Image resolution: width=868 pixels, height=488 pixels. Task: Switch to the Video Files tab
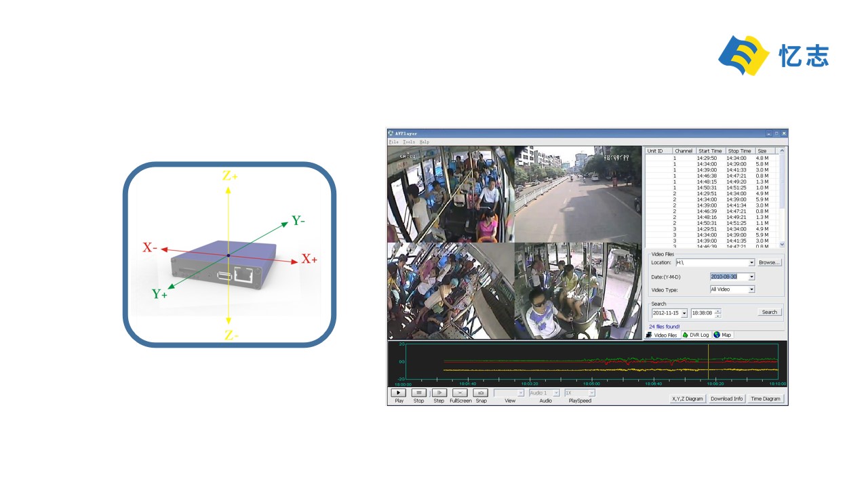(662, 335)
